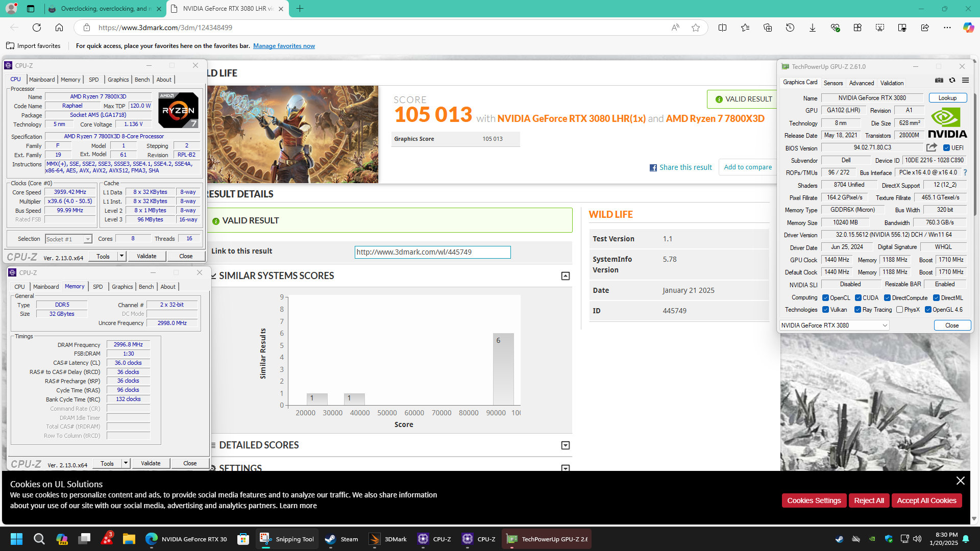Toggle OpenCL checkbox in GPU-Z
The width and height of the screenshot is (980, 551).
[x=825, y=298]
